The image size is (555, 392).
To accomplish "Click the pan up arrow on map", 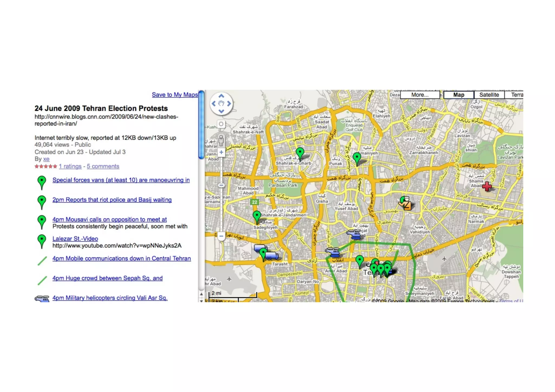I will [221, 96].
